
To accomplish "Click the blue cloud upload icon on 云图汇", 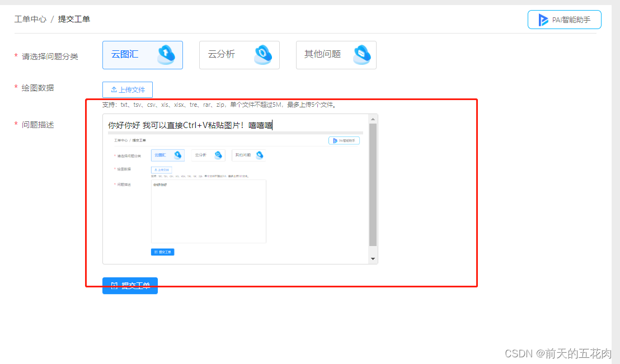I will [x=166, y=54].
